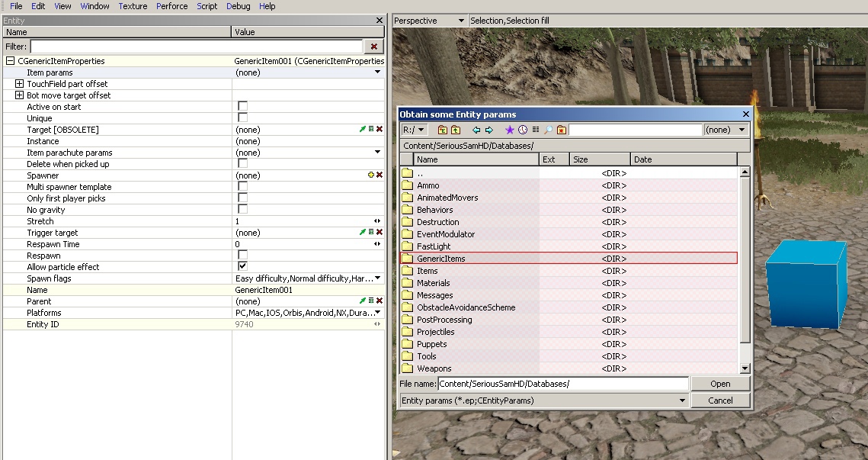Open Texture menu
The height and width of the screenshot is (460, 868).
(133, 6)
